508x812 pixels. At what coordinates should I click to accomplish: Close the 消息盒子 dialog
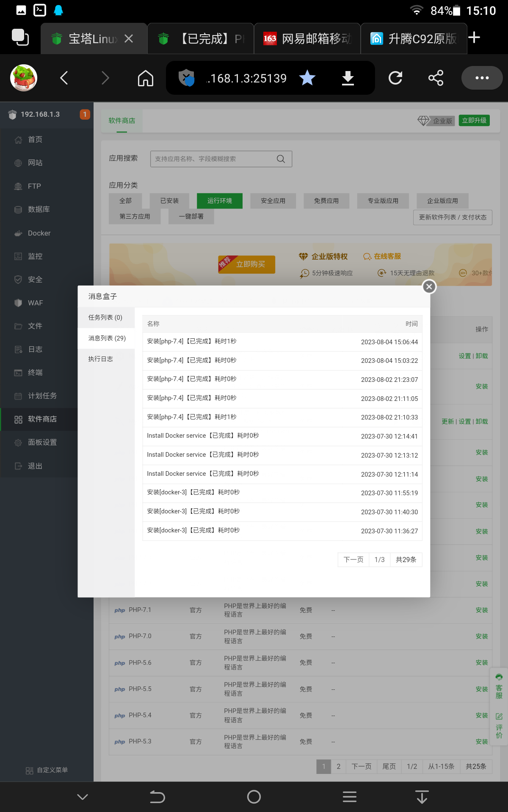429,287
